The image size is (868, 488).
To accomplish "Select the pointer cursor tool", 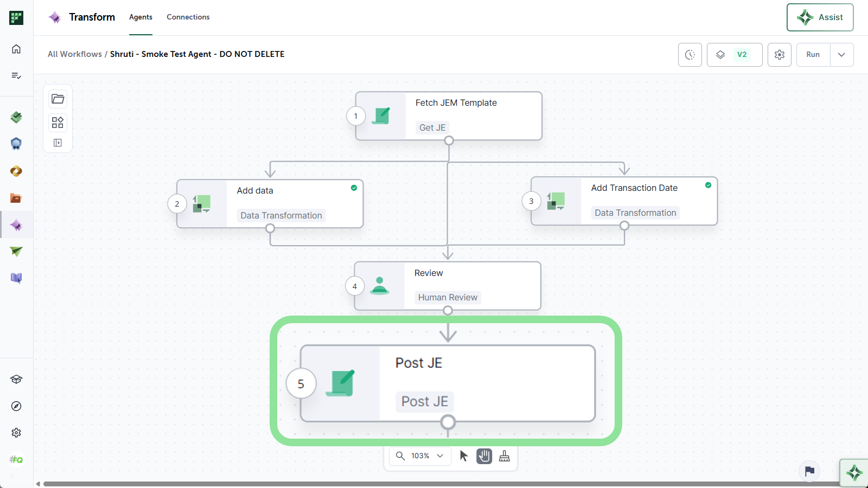I will pos(464,456).
